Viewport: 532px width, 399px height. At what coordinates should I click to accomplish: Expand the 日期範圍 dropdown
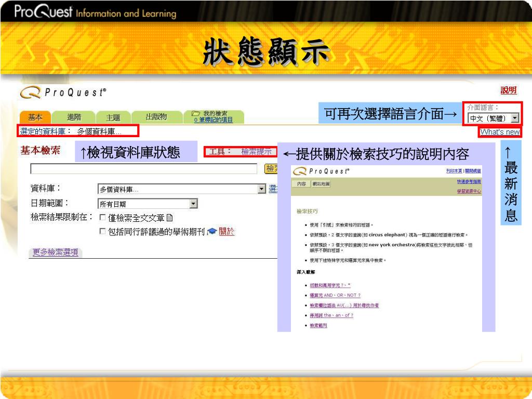193,204
